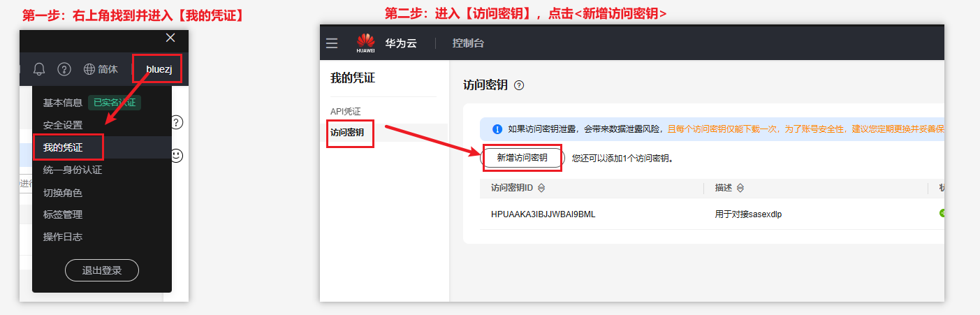Open the hamburger menu in Huawei Cloud console
Viewport: 980px width, 315px height.
pyautogui.click(x=332, y=43)
